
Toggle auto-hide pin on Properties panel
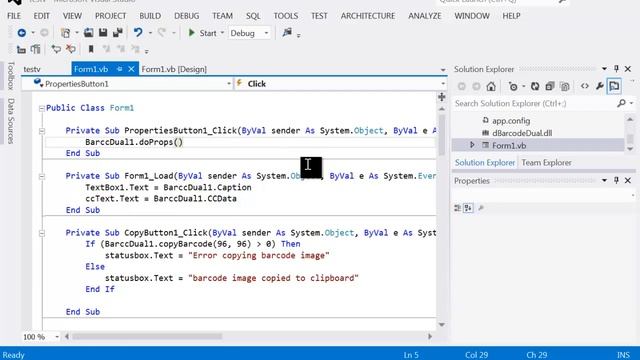click(616, 180)
